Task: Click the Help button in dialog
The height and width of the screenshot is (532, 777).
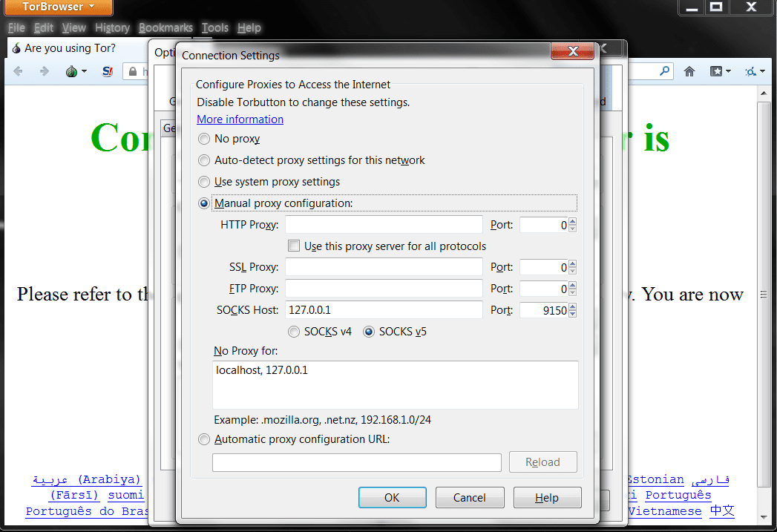Action: (x=547, y=497)
